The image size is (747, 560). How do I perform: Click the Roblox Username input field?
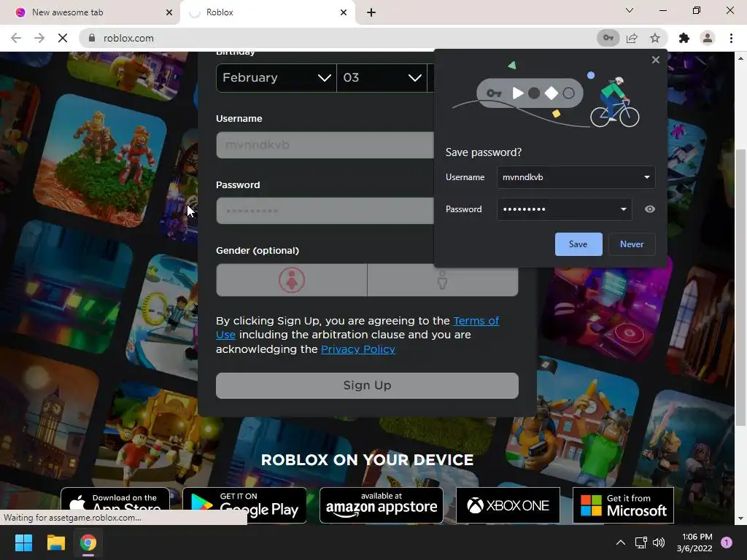[x=325, y=145]
